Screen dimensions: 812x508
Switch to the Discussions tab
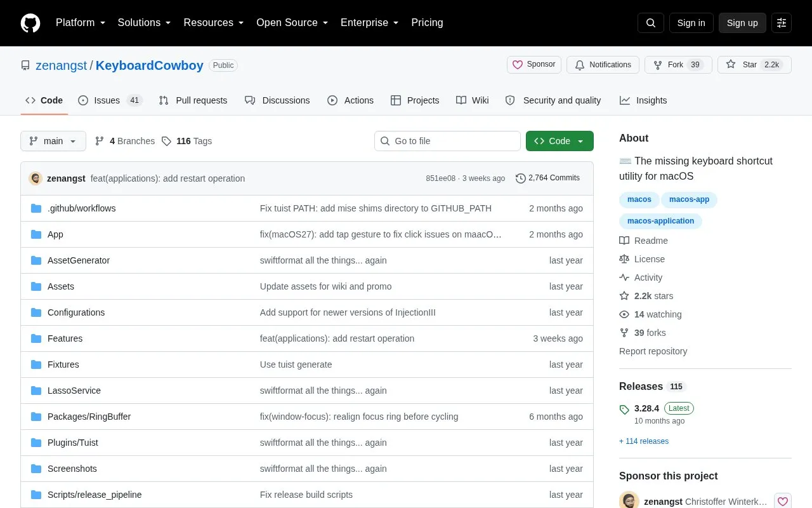[x=277, y=100]
